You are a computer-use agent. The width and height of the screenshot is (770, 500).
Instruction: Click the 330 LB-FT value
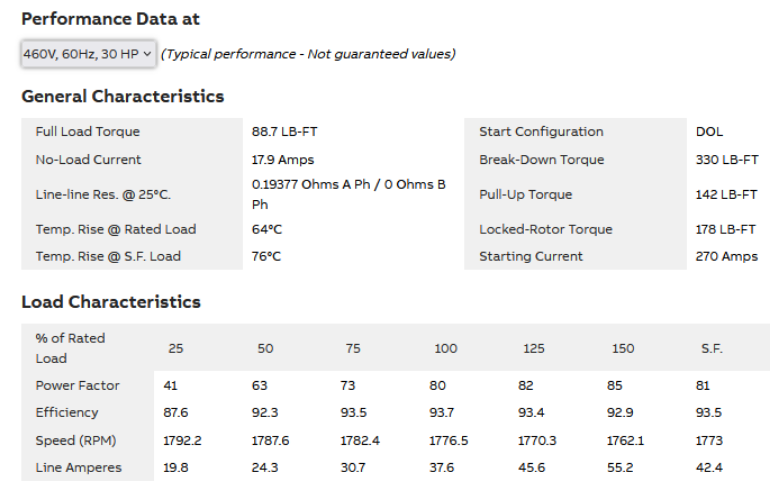tap(727, 159)
